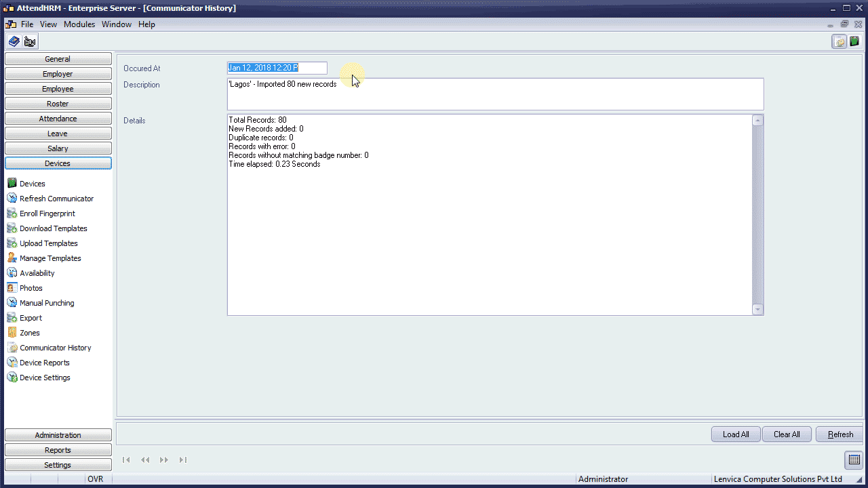Screen dimensions: 868x488
Task: Open the File menu
Action: [27, 24]
